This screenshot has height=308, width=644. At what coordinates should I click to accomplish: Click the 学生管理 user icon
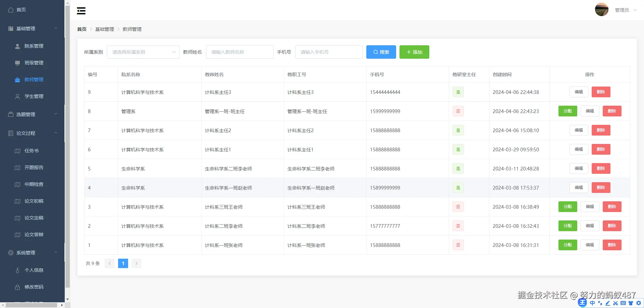[x=17, y=96]
